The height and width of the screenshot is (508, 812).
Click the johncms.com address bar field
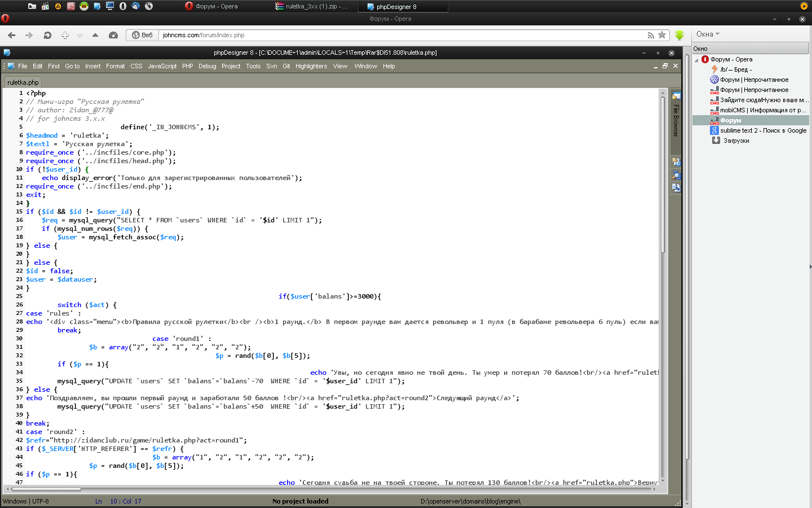pos(395,35)
